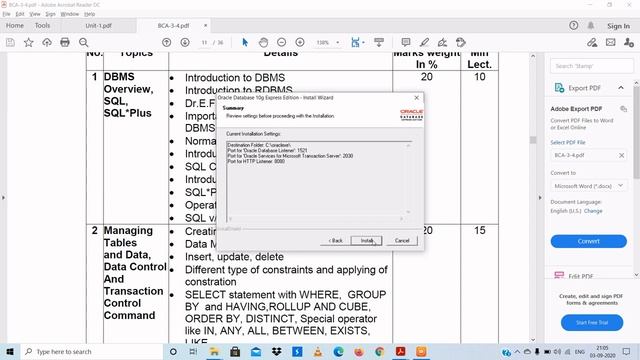This screenshot has height=360, width=640.
Task: Switch to the Home tab
Action: coord(15,26)
